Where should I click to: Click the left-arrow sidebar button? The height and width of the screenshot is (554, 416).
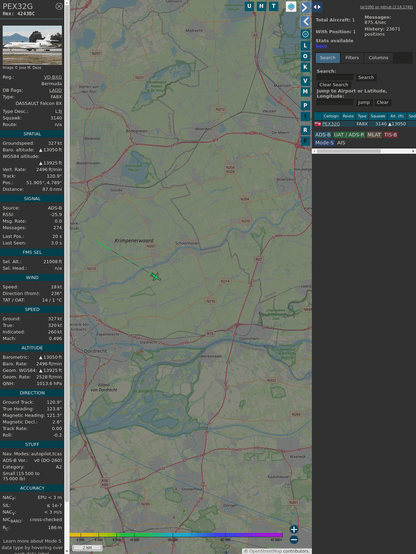click(305, 22)
